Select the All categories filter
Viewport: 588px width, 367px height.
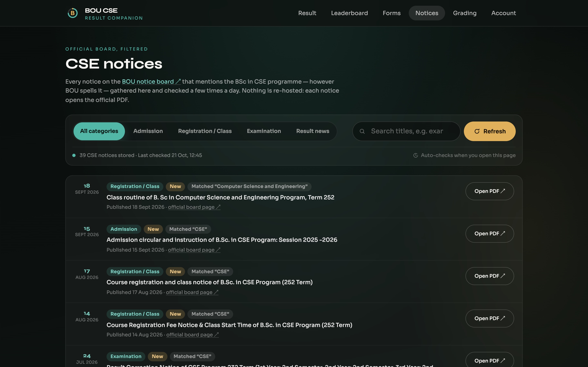(99, 131)
